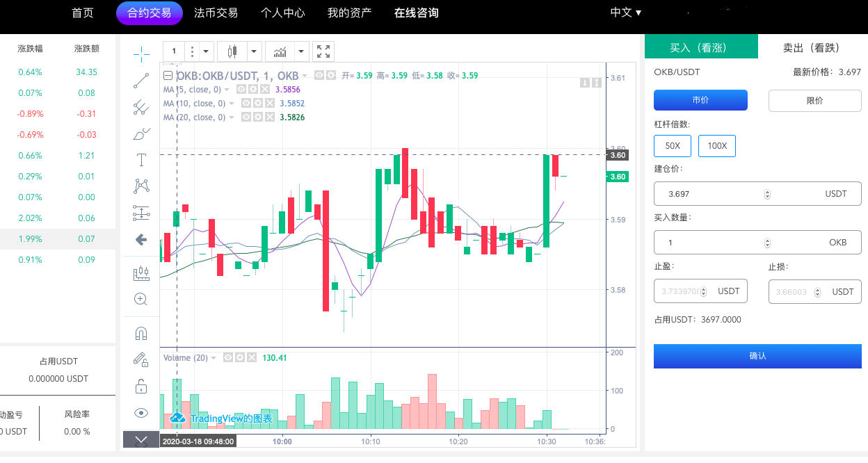Click the move pane down arrow
868x463 pixels.
[x=586, y=83]
